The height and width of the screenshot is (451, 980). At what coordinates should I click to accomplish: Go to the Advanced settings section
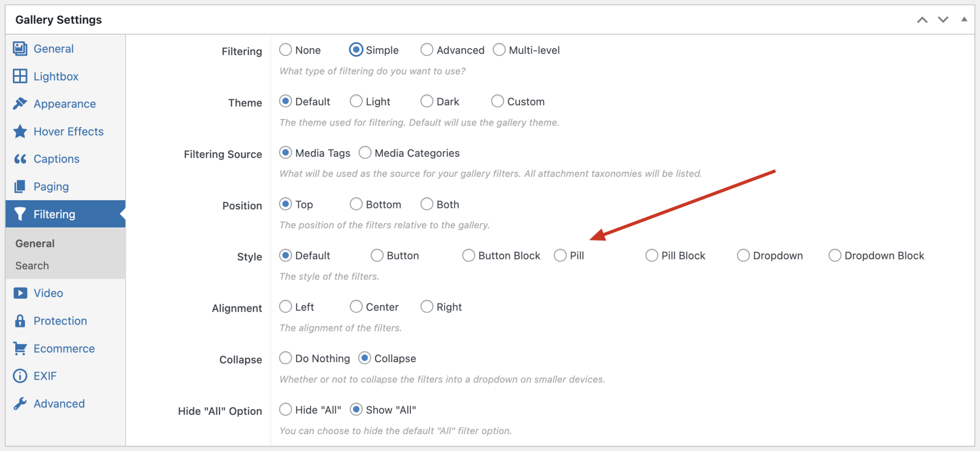(x=59, y=403)
